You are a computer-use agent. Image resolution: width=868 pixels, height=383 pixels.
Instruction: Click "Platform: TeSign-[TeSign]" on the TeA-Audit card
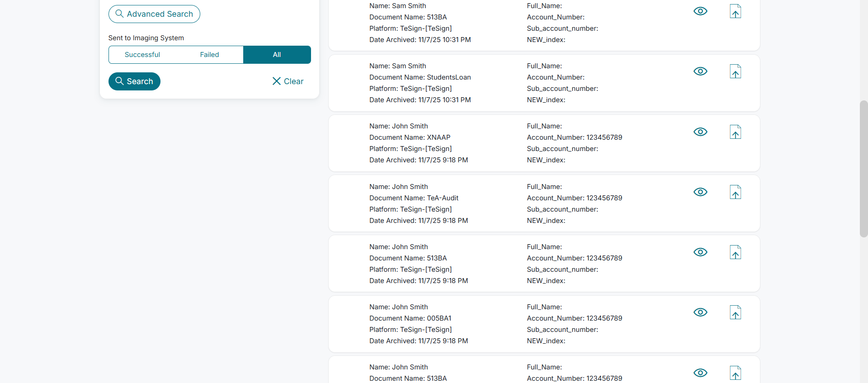click(410, 209)
